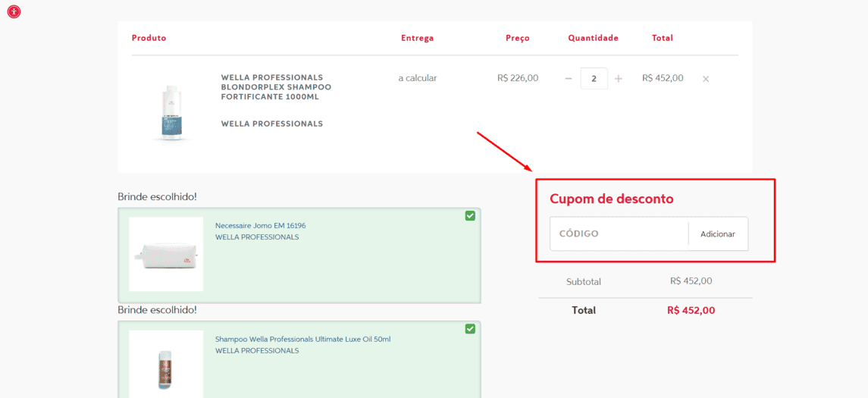Click the red final total R$ 452,00
This screenshot has width=868, height=398.
click(x=691, y=310)
